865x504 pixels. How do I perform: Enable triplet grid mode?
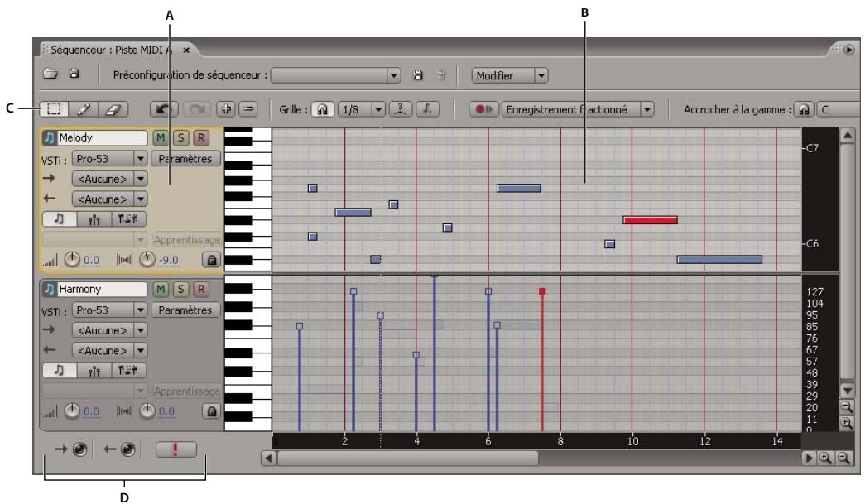click(401, 108)
